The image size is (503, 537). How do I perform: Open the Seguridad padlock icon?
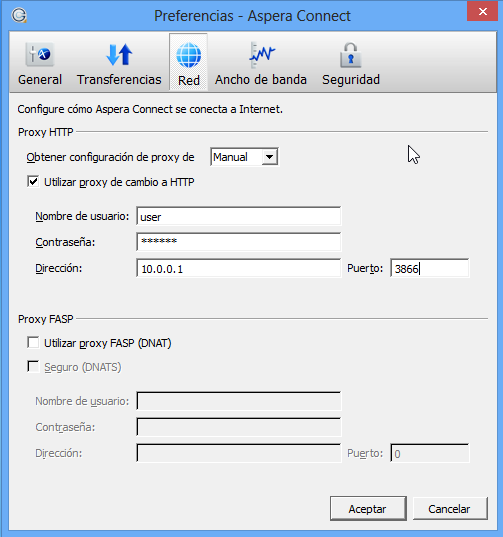[351, 55]
